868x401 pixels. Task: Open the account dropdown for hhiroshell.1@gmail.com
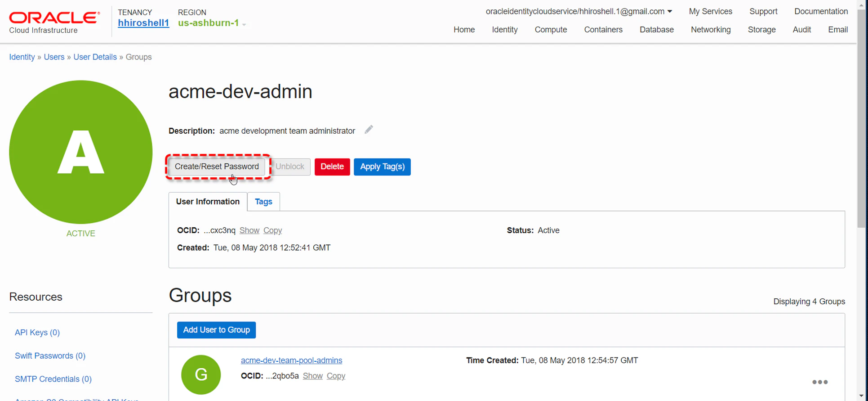579,11
